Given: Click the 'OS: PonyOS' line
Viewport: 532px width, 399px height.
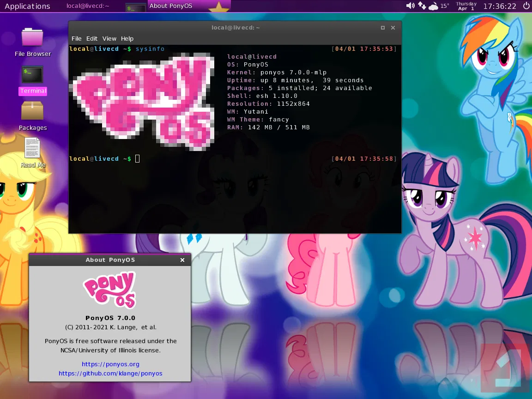Looking at the screenshot, I should [x=248, y=65].
